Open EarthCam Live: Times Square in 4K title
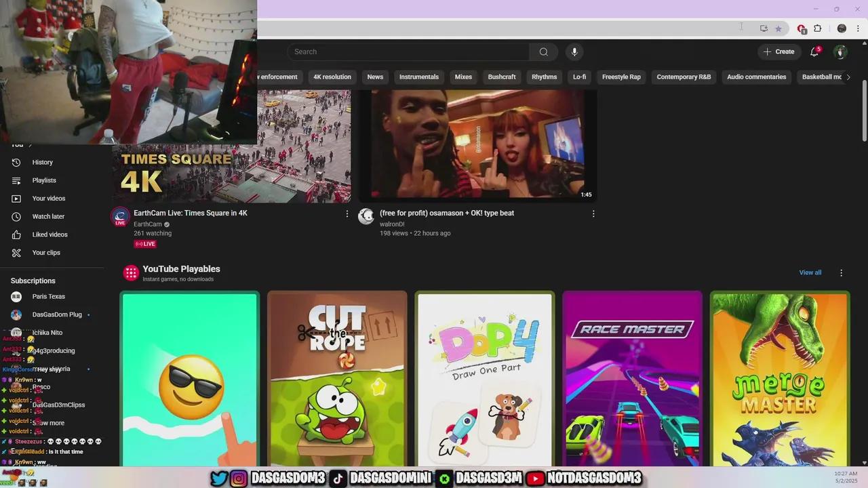 [x=191, y=213]
